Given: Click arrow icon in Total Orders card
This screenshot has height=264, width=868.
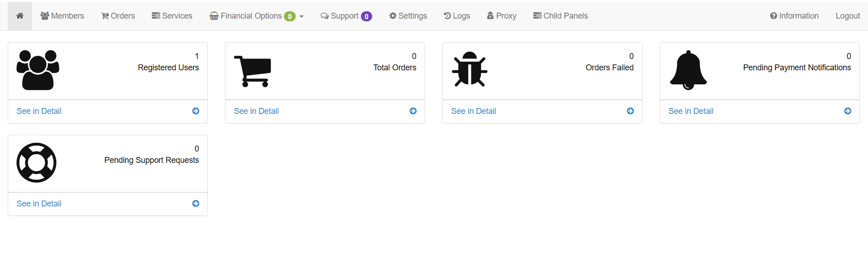Looking at the screenshot, I should (x=413, y=111).
